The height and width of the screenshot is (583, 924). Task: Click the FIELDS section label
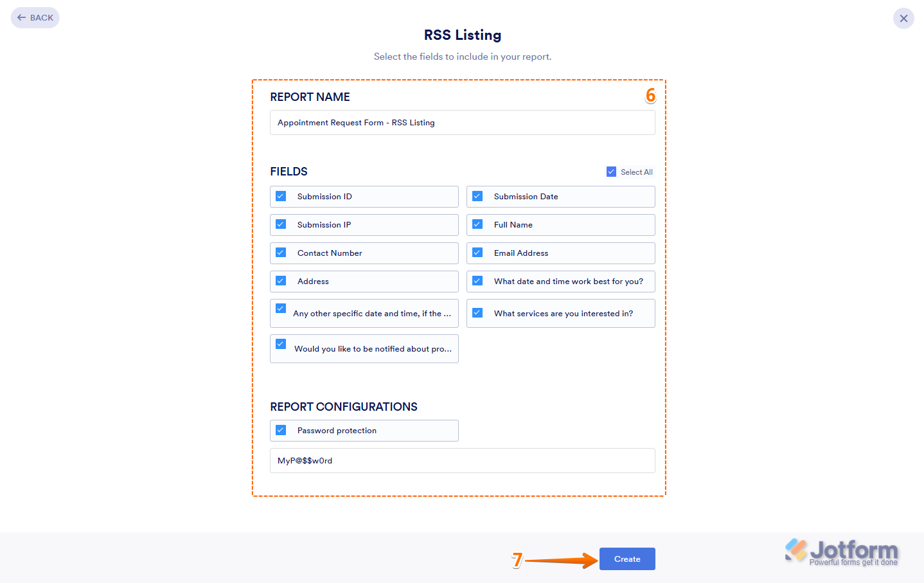(289, 172)
